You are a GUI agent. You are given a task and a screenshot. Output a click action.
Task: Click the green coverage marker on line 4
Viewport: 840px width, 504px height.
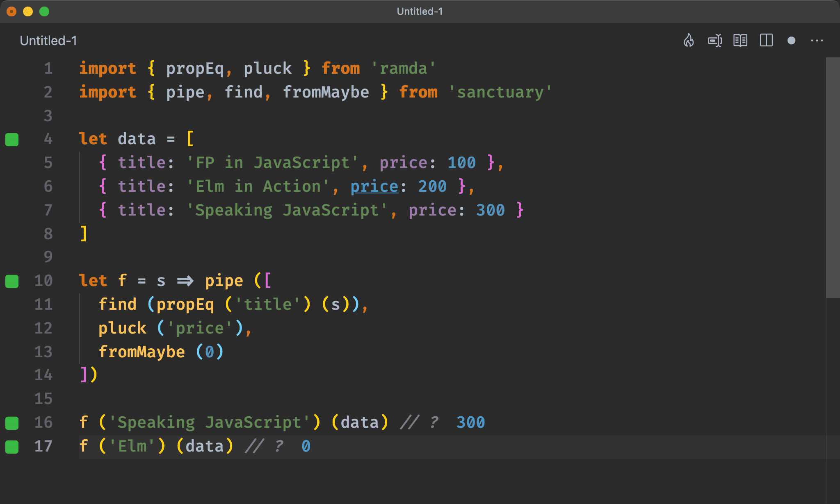12,139
